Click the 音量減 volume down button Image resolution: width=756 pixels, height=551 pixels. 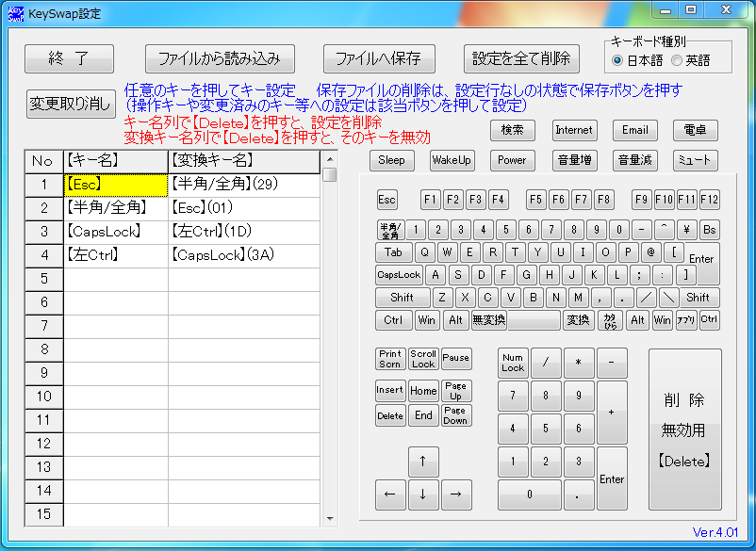(635, 160)
